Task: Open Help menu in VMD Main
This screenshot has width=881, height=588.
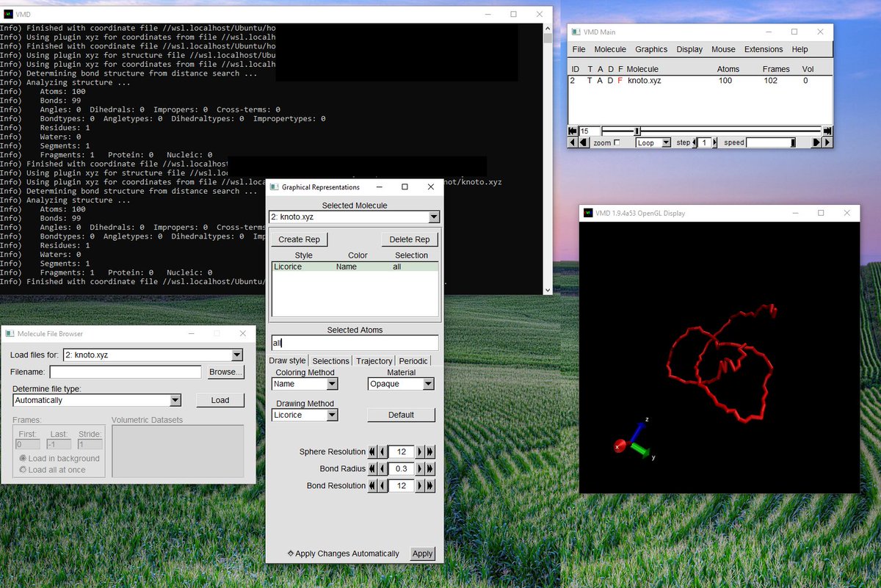Action: (x=800, y=49)
